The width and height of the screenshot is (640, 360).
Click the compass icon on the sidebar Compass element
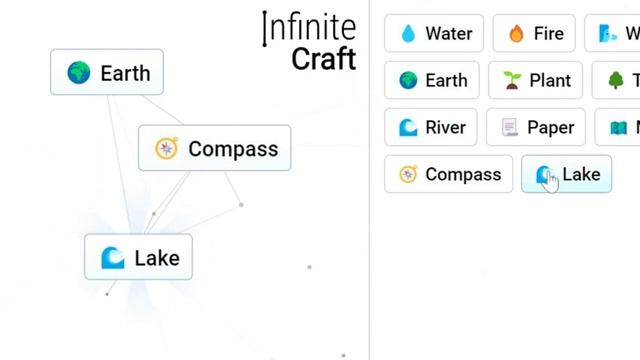[408, 174]
